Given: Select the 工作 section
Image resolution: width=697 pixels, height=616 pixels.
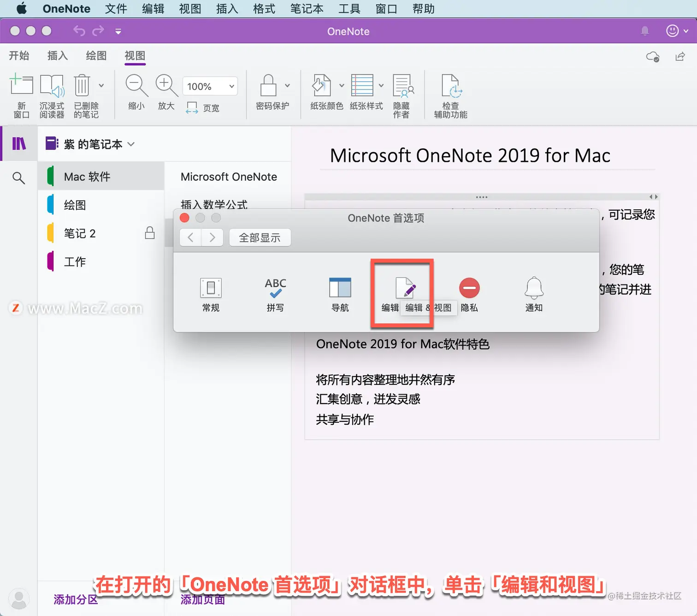Looking at the screenshot, I should (x=101, y=261).
